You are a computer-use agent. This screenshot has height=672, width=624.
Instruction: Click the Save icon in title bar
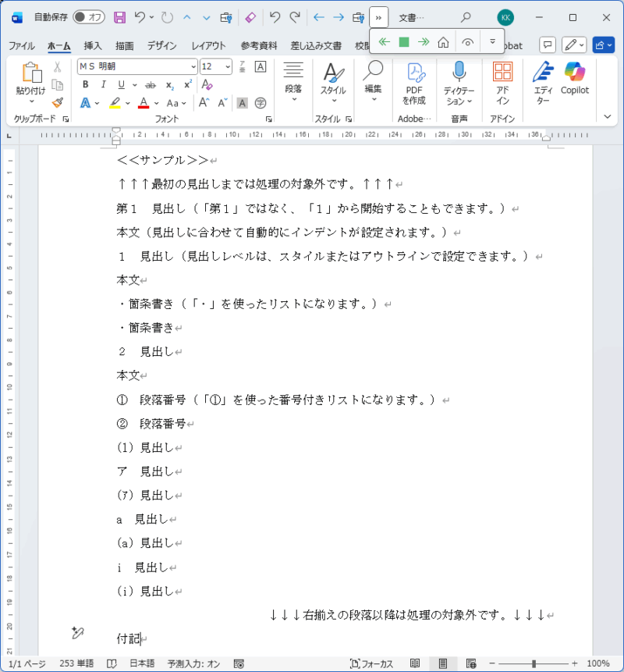point(119,17)
